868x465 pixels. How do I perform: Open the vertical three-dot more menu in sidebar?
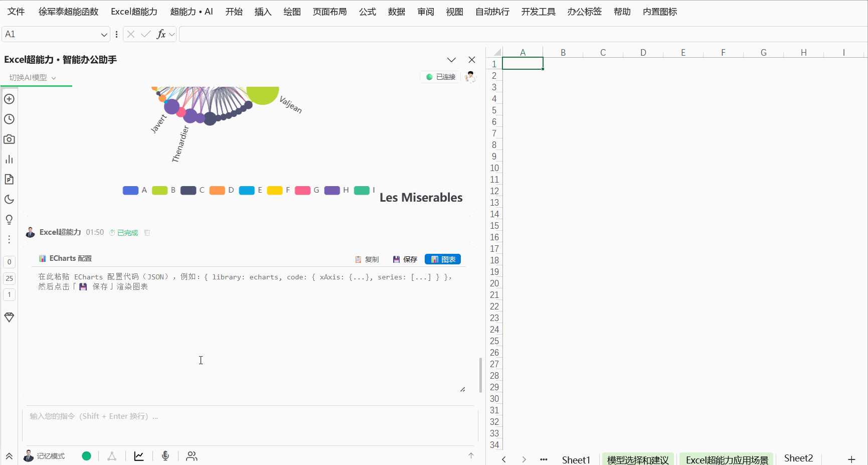pyautogui.click(x=9, y=239)
